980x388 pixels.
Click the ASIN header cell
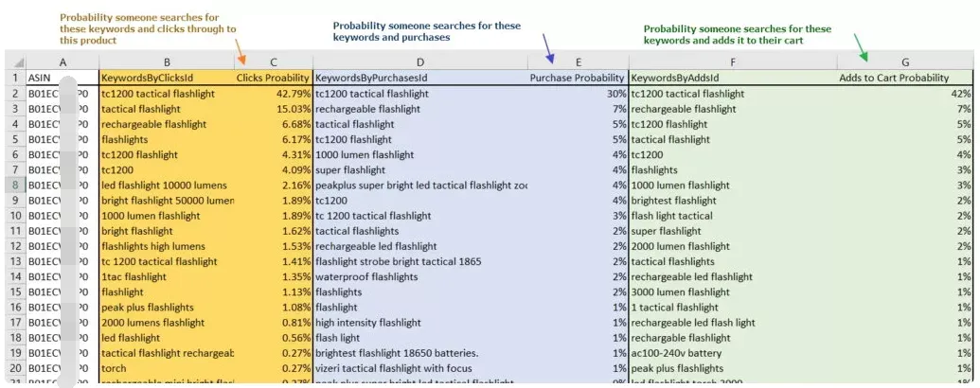[62, 79]
